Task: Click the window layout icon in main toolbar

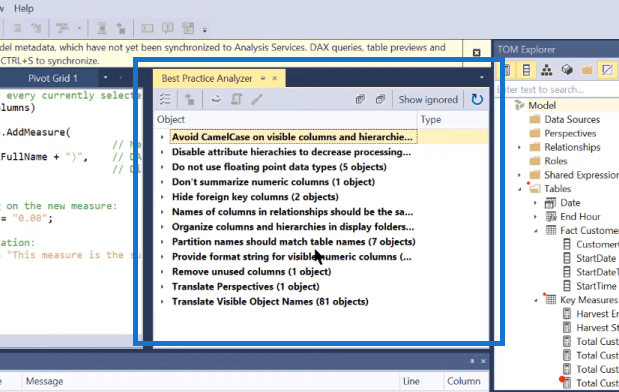Action: (188, 28)
